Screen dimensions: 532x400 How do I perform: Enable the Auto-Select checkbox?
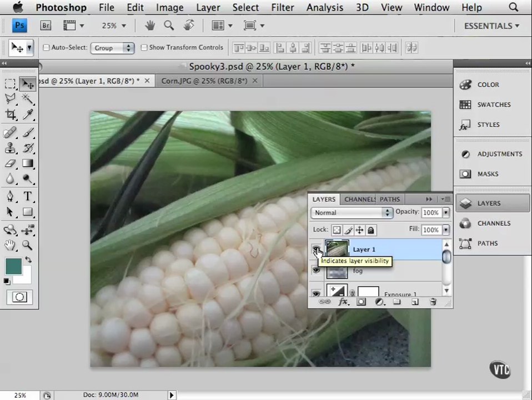46,48
